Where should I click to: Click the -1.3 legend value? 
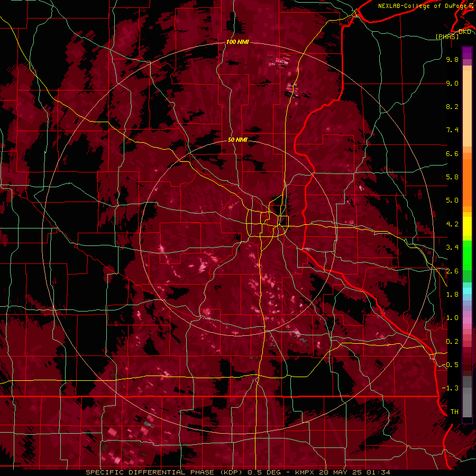coord(450,388)
